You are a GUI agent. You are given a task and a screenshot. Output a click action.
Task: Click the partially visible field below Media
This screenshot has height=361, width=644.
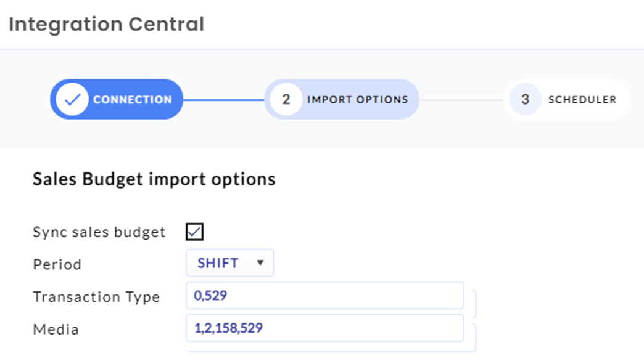click(331, 349)
